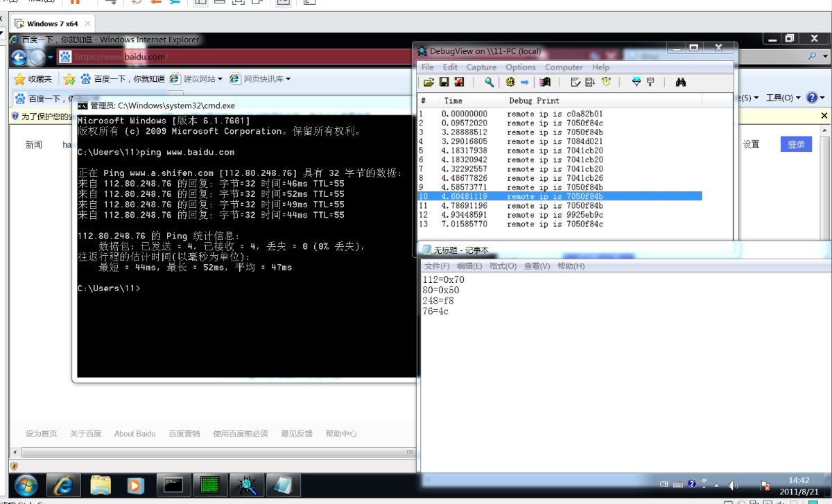The width and height of the screenshot is (832, 504).
Task: Open the Options menu in DebugView
Action: (x=521, y=67)
